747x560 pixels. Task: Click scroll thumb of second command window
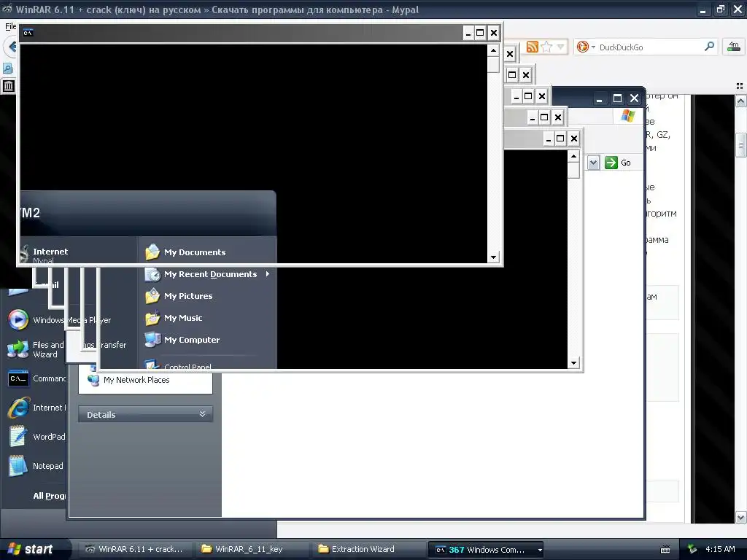(573, 170)
